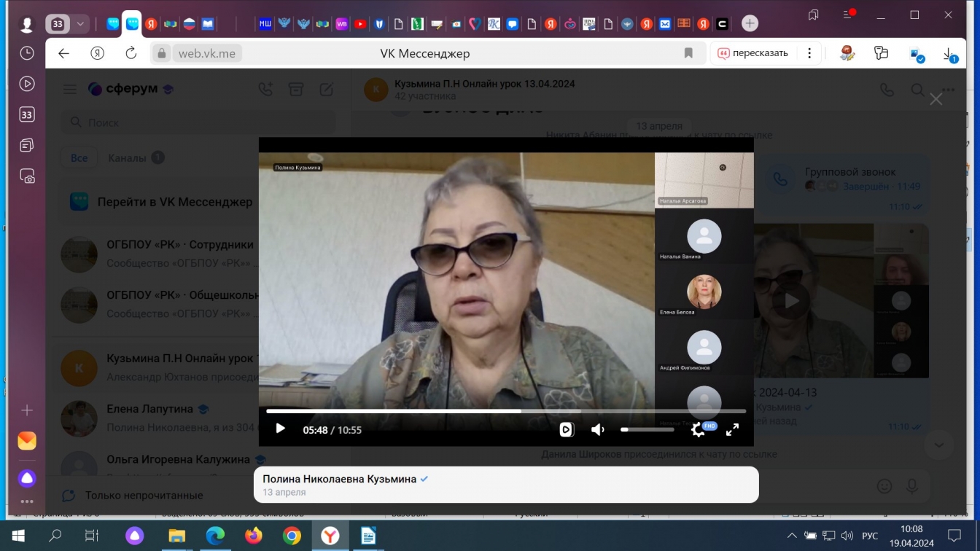Expand the tab group dropdown arrow
This screenshot has height=551, width=980.
tap(80, 24)
